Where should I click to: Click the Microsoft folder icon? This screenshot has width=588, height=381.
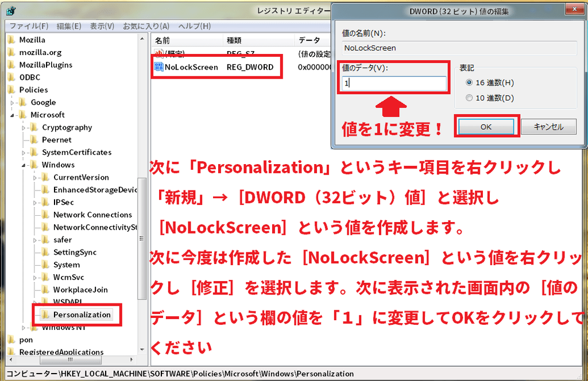click(23, 115)
